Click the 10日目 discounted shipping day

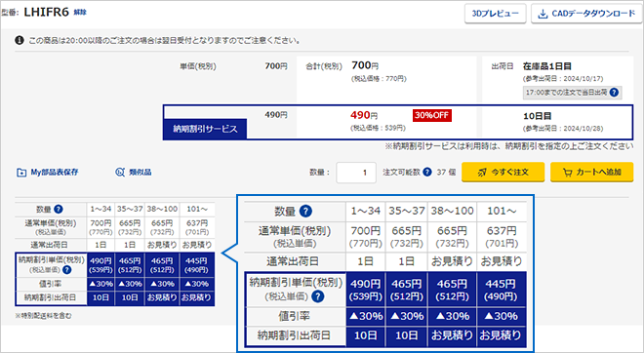click(538, 116)
